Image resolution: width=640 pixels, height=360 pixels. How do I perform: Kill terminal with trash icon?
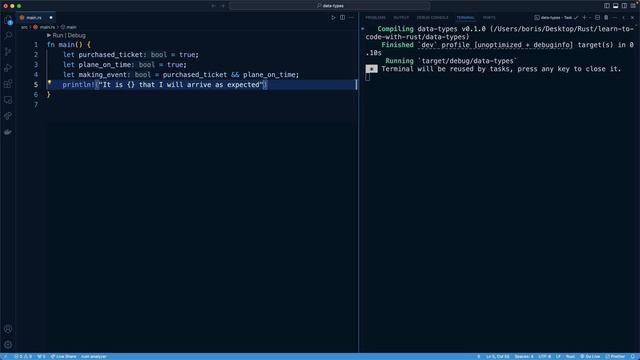pyautogui.click(x=606, y=18)
